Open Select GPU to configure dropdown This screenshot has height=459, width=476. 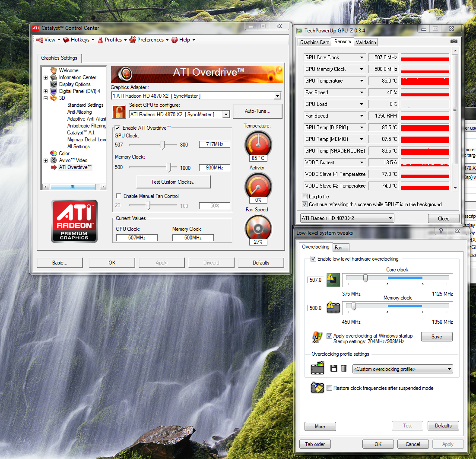click(x=226, y=115)
